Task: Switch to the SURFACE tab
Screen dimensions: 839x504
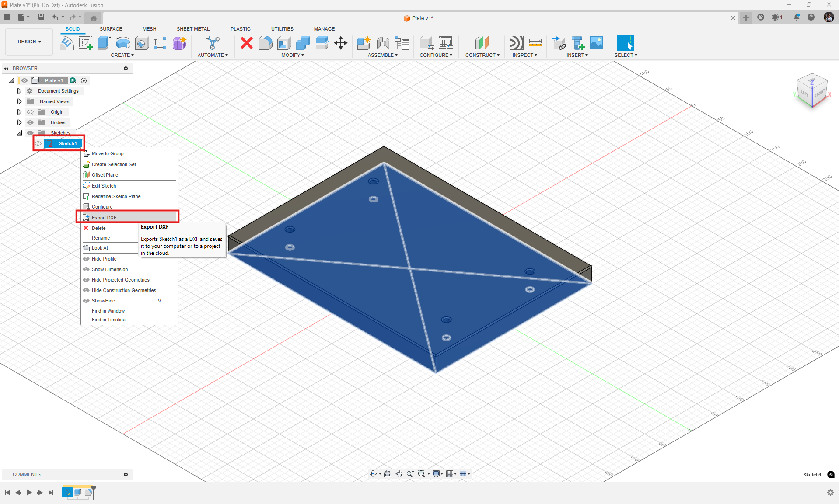Action: pyautogui.click(x=111, y=29)
